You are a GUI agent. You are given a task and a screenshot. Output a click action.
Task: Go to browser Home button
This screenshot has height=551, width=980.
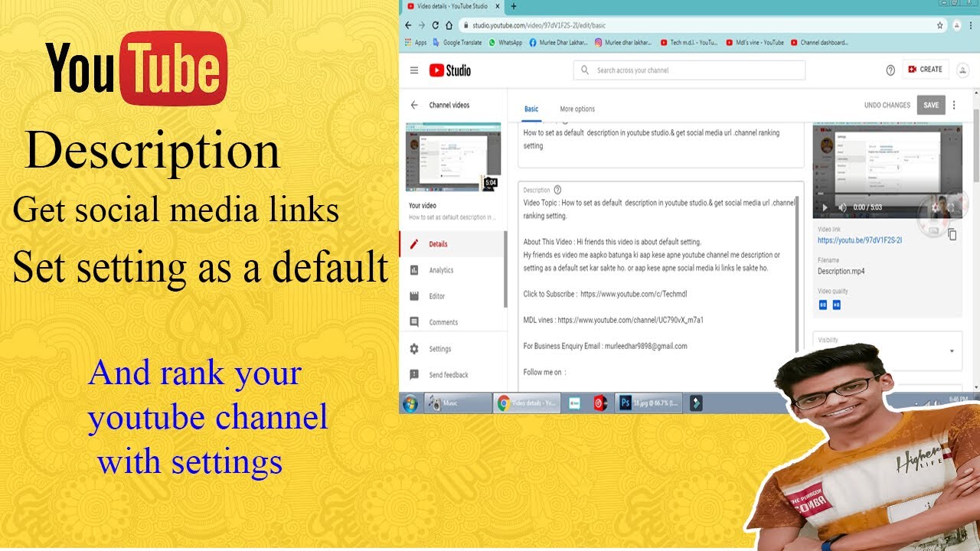(x=449, y=25)
